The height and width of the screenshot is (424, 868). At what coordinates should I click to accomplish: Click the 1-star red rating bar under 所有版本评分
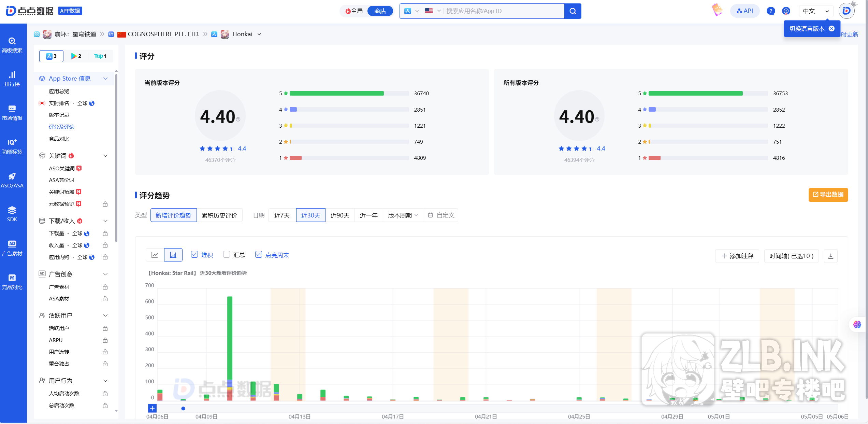[654, 158]
